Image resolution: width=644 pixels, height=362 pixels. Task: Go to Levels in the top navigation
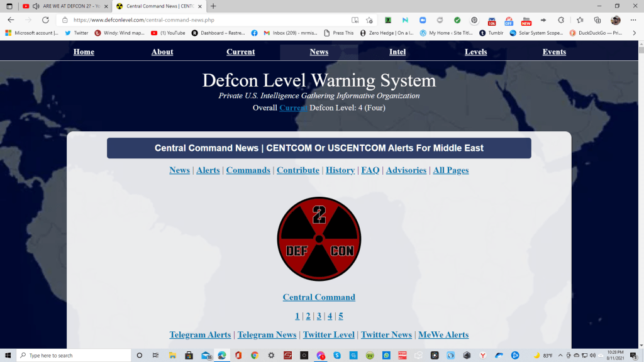tap(475, 52)
